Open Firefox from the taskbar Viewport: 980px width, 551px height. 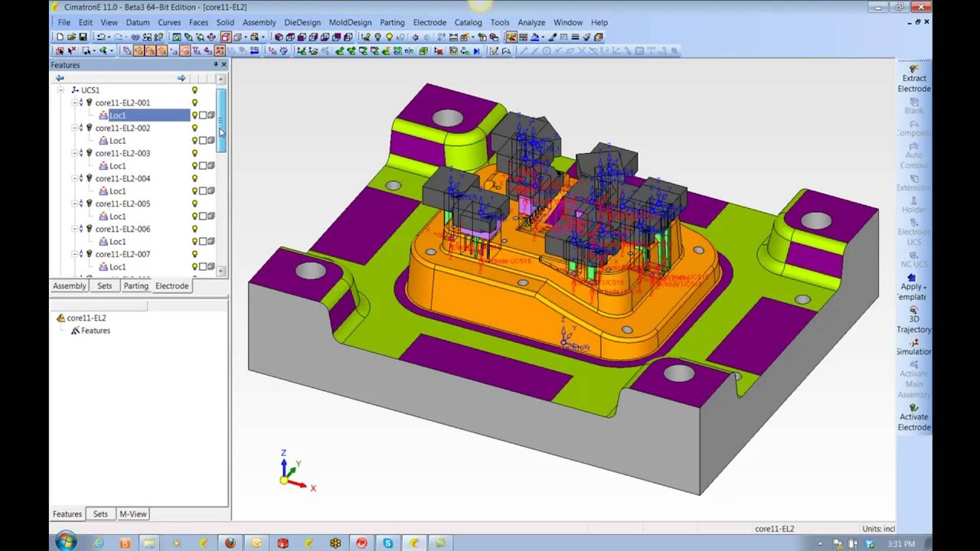(x=230, y=543)
